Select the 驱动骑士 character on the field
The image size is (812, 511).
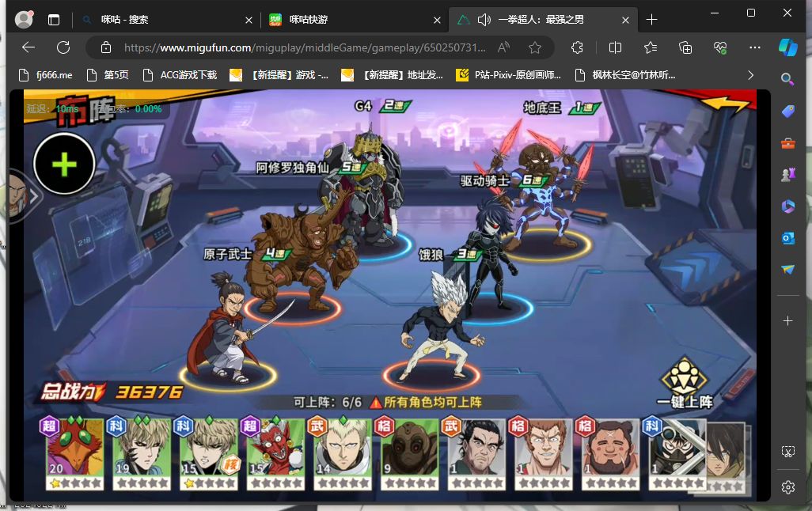point(492,254)
